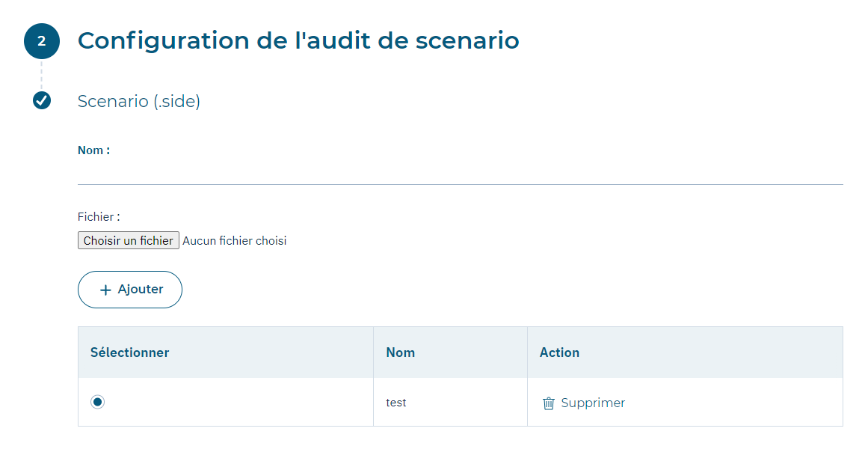The width and height of the screenshot is (868, 464).
Task: Click the dashed connector below step 2
Action: coord(42,75)
